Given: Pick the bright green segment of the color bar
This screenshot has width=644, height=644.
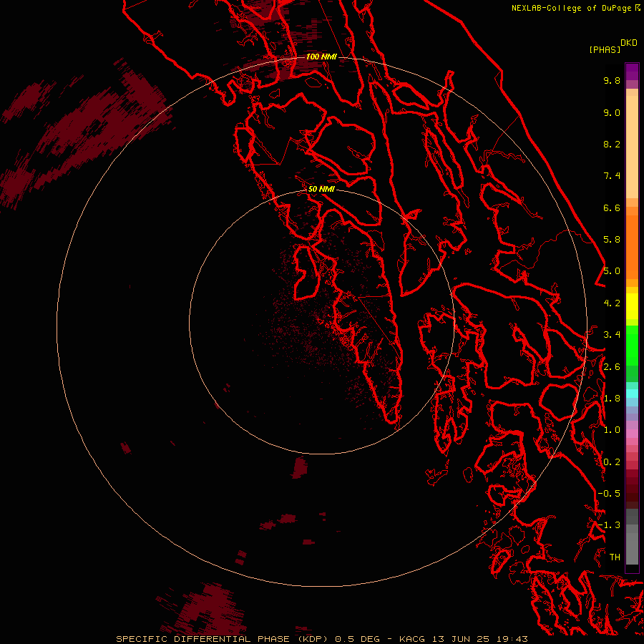Looking at the screenshot, I should pyautogui.click(x=632, y=346).
